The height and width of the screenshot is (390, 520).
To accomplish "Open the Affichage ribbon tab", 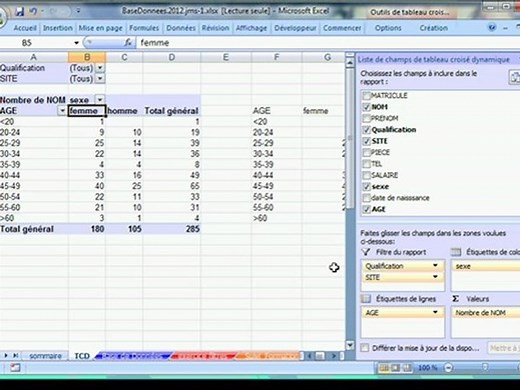I will (251, 28).
